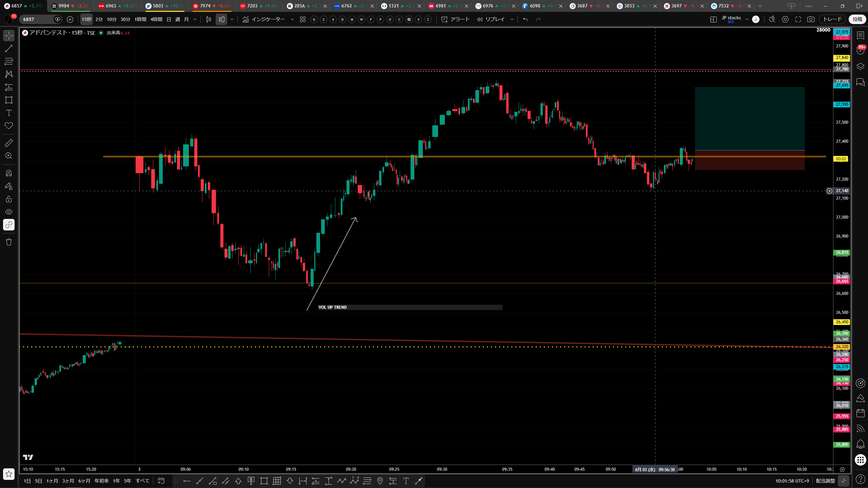
Task: Open the alerts bell in right sidebar
Action: pyautogui.click(x=860, y=444)
